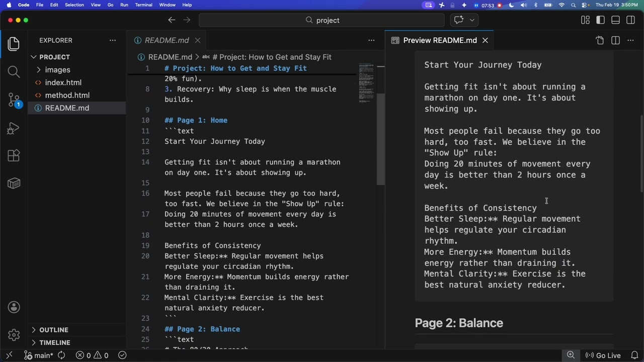Click Go Live in status bar
Image resolution: width=644 pixels, height=362 pixels.
603,355
